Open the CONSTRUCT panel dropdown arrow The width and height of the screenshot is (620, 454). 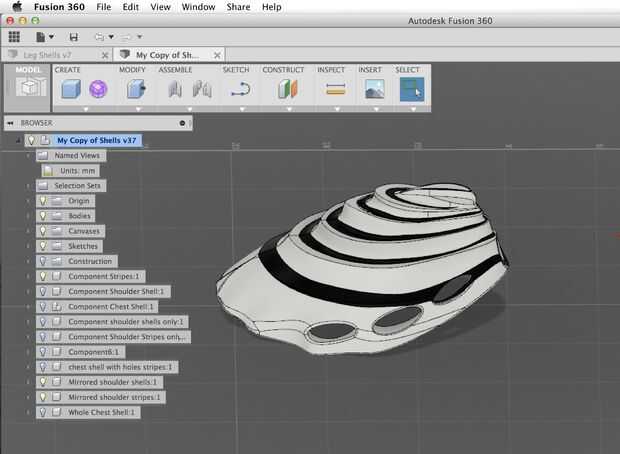pyautogui.click(x=289, y=109)
